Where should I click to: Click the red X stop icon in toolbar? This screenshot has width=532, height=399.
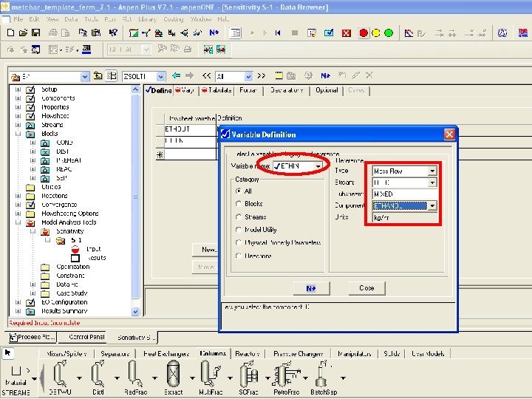pos(346,33)
